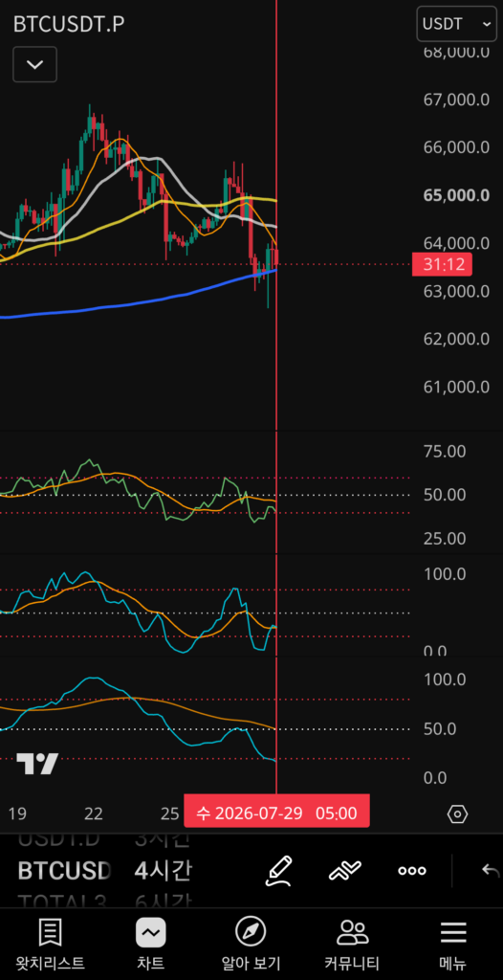503x980 pixels.
Task: Expand the legend chevron under BTCUSDT.P
Action: pyautogui.click(x=35, y=64)
